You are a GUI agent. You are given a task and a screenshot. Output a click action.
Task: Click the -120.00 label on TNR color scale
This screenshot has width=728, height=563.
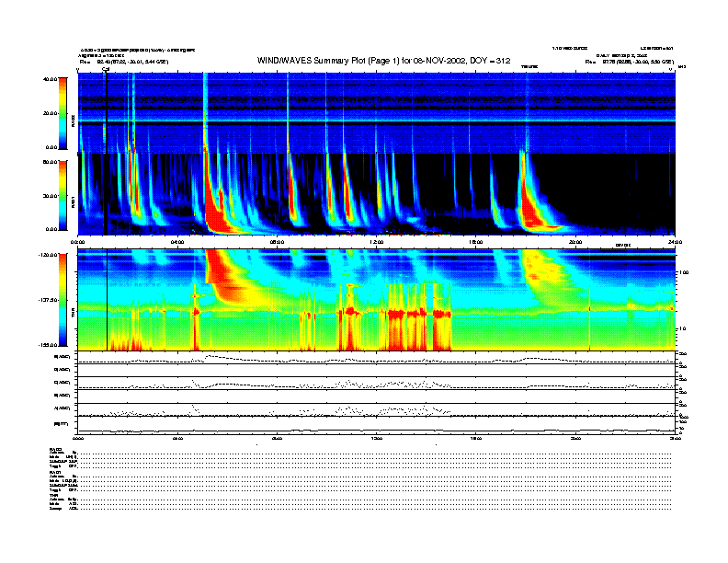48,255
